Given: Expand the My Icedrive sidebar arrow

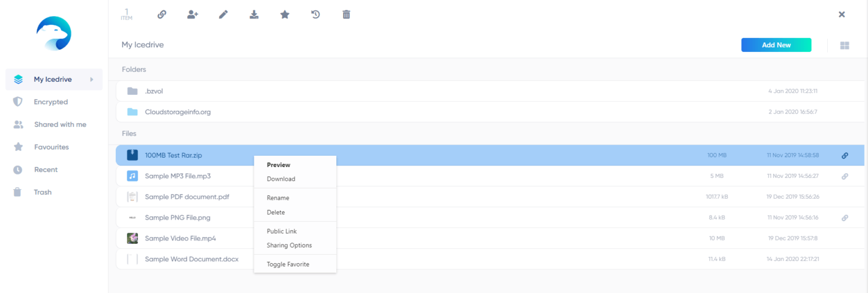Looking at the screenshot, I should pyautogui.click(x=92, y=80).
